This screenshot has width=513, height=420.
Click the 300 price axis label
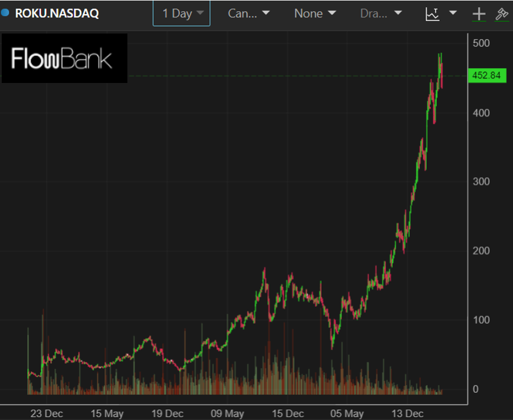[x=481, y=182]
